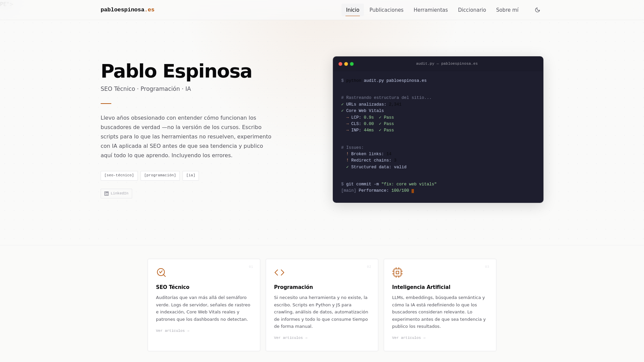644x362 pixels.
Task: Click the terminal title audit.py — pabloespinosa.es
Action: 447,64
